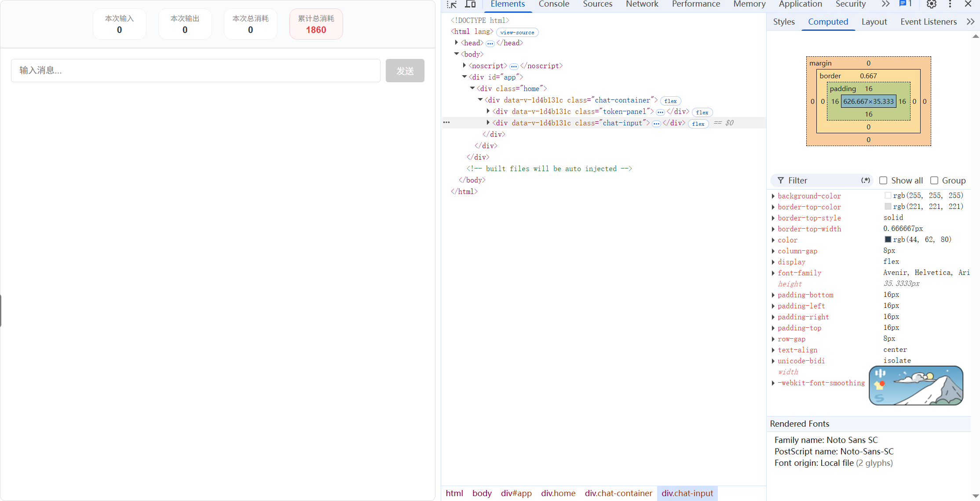Expand collapsed noscript ellipsis badge
980x501 pixels.
click(x=514, y=66)
